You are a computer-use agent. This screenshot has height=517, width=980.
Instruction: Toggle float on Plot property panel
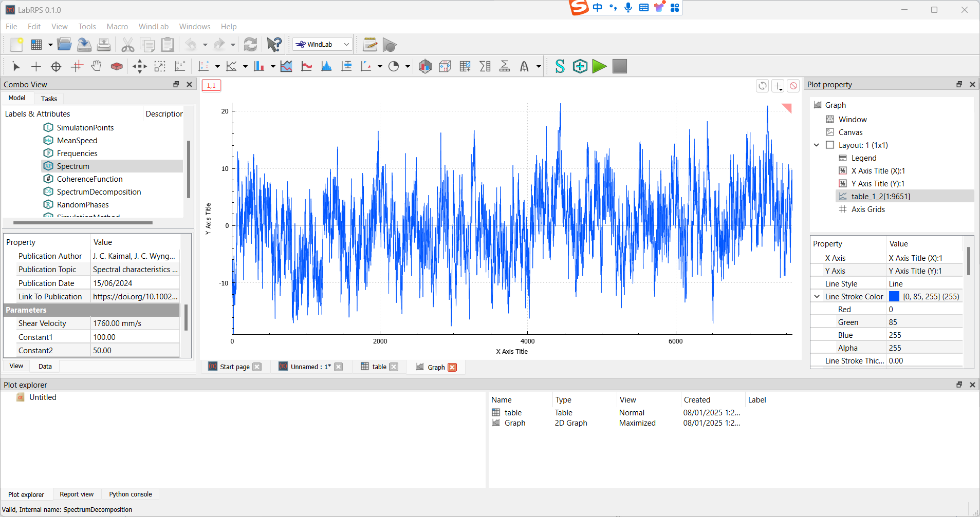959,85
